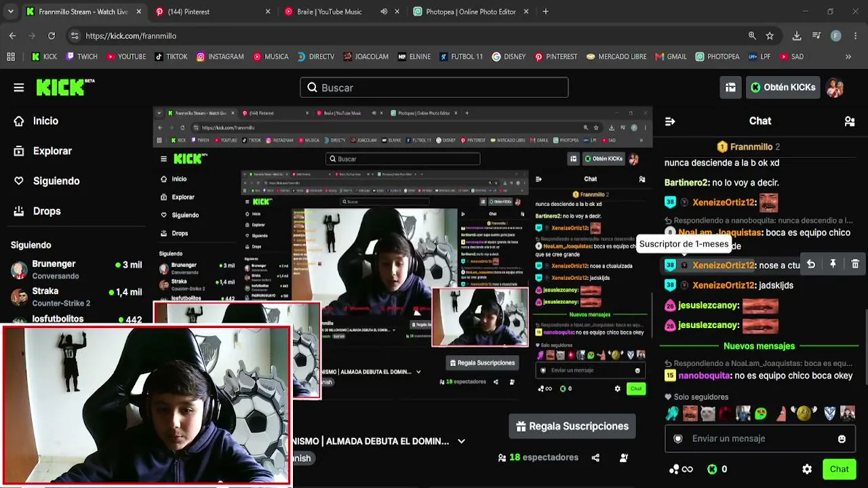
Task: Click the green KICKs balance icon
Action: pos(712,469)
